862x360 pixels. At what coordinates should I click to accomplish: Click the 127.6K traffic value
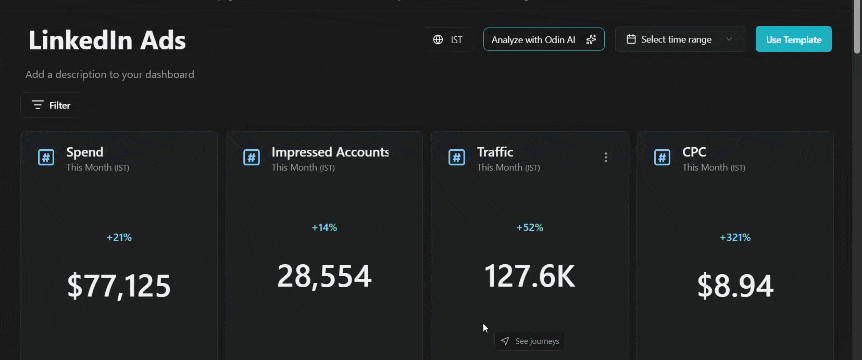point(529,276)
